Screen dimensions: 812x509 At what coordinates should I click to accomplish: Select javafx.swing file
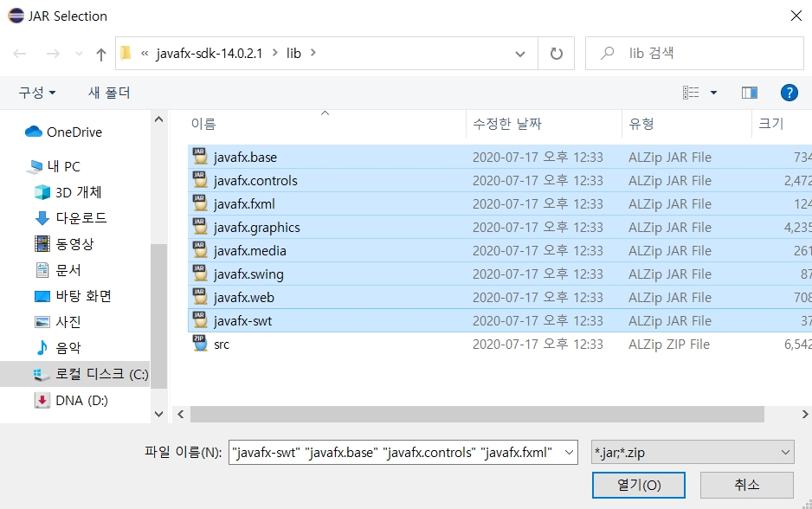click(x=499, y=274)
